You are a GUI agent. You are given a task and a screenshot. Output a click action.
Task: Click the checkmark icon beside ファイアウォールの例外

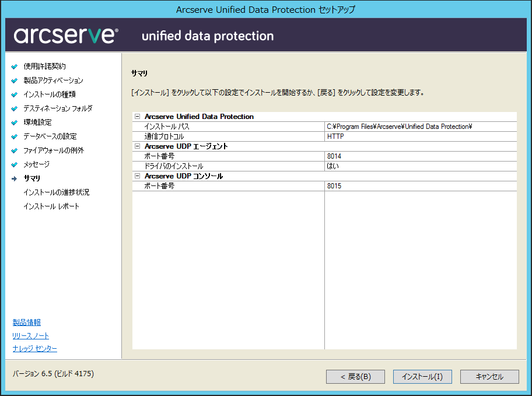pyautogui.click(x=14, y=150)
